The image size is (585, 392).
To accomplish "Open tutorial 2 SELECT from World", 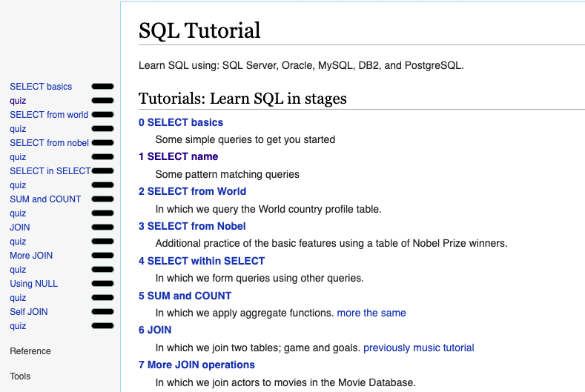I will (x=192, y=191).
